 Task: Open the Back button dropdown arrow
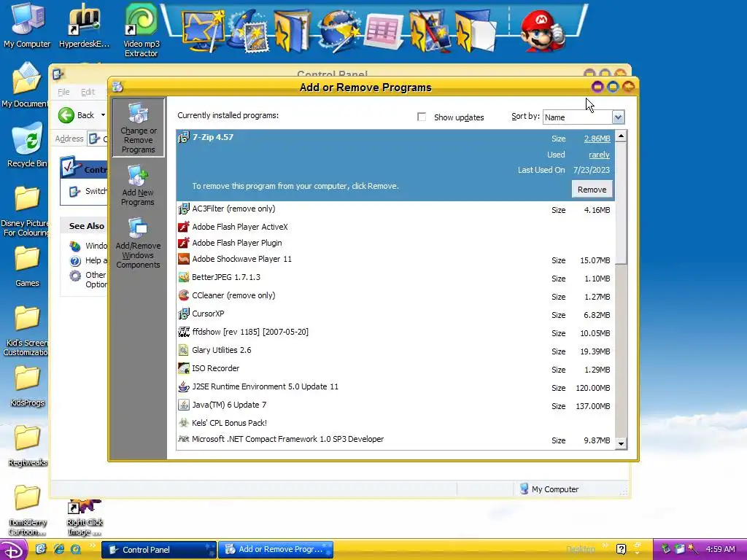coord(103,114)
